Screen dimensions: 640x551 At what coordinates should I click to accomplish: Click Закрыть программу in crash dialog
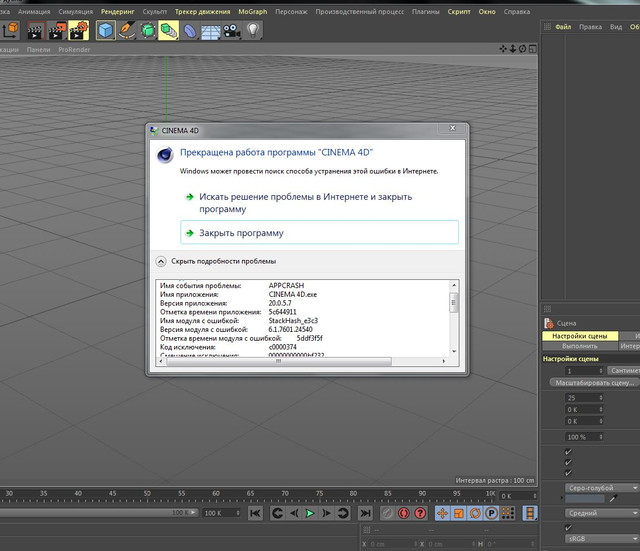tap(319, 233)
